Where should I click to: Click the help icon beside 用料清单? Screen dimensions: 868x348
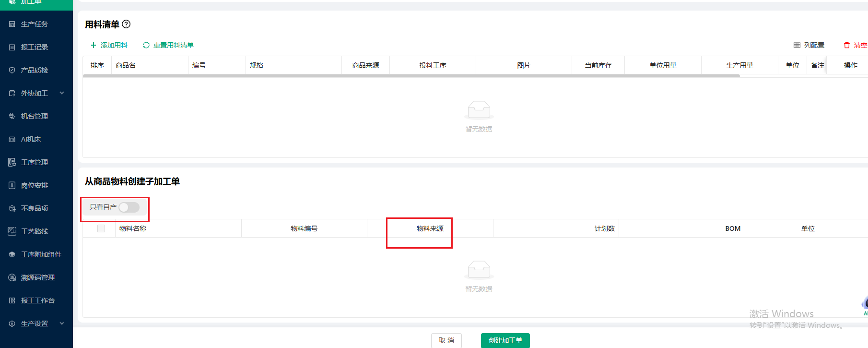[126, 24]
